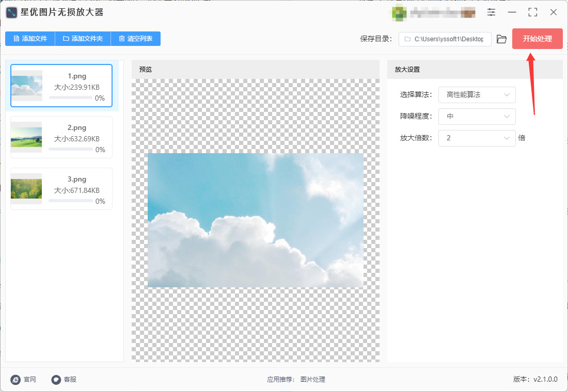Click the 1.png progress bar
This screenshot has height=392, width=568.
pyautogui.click(x=71, y=97)
